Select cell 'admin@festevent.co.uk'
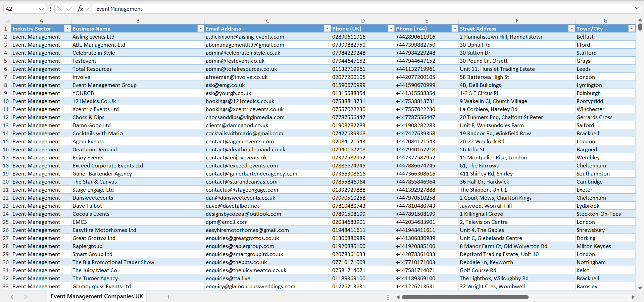The image size is (644, 302). 268,61
